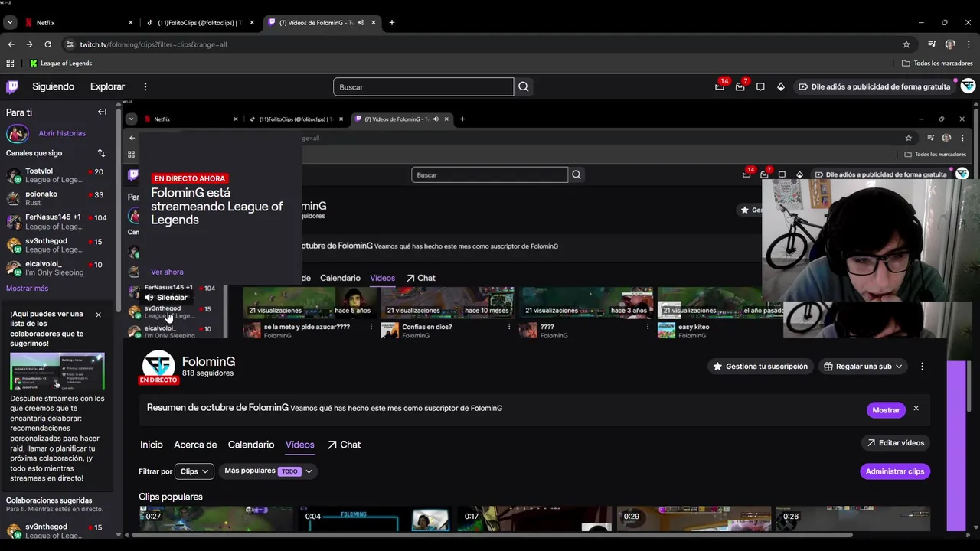Open polonako channel in sidebar
980x551 pixels.
(55, 198)
